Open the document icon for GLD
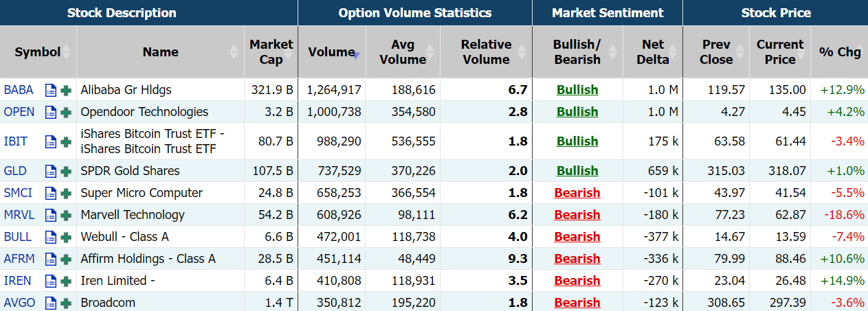The image size is (868, 311). pos(51,171)
